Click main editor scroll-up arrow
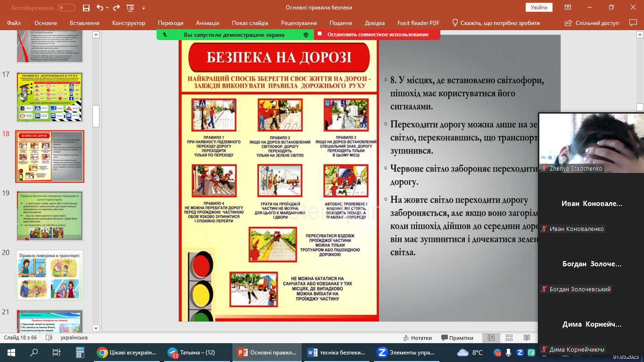Viewport: 644px width, 362px height. click(x=640, y=34)
